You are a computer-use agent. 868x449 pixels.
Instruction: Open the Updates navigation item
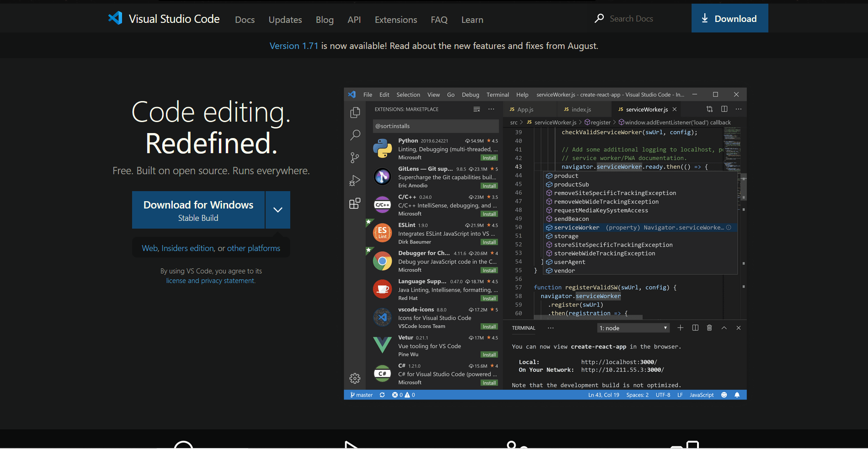point(285,20)
